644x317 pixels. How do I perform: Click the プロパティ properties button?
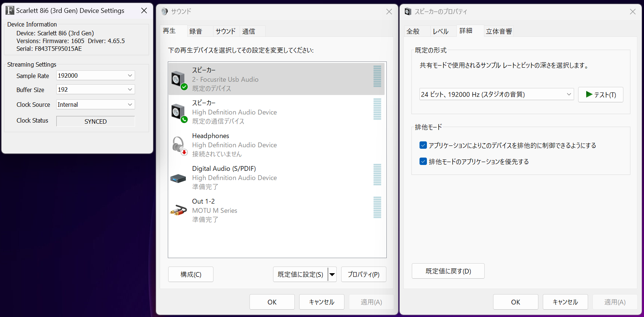tap(364, 274)
